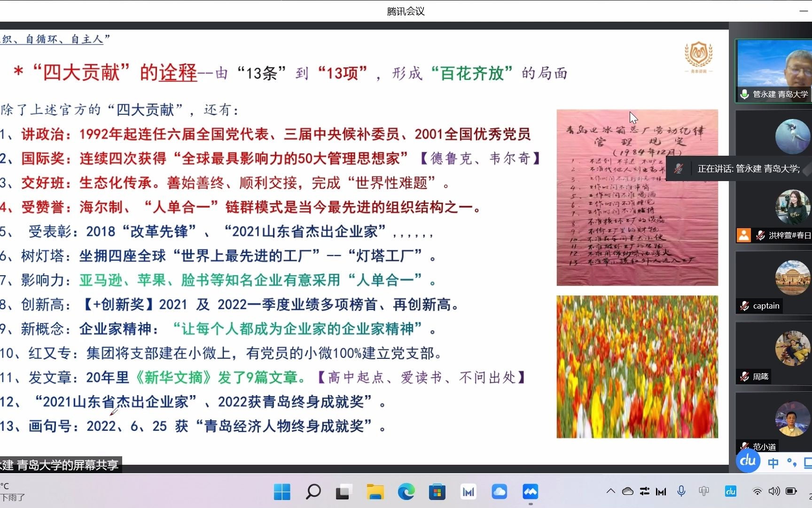The image size is (812, 508).
Task: Click the muted mic icon beside 周箴
Action: 744,376
